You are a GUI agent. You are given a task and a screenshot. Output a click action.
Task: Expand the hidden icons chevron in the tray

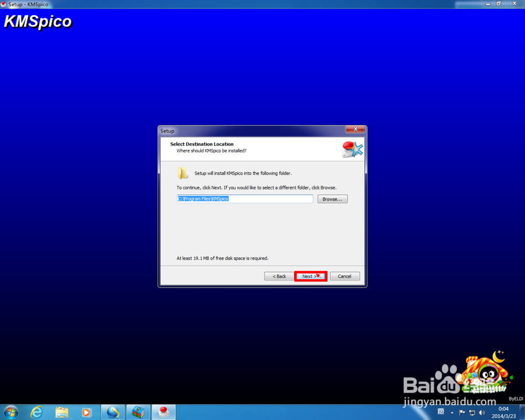[452, 413]
